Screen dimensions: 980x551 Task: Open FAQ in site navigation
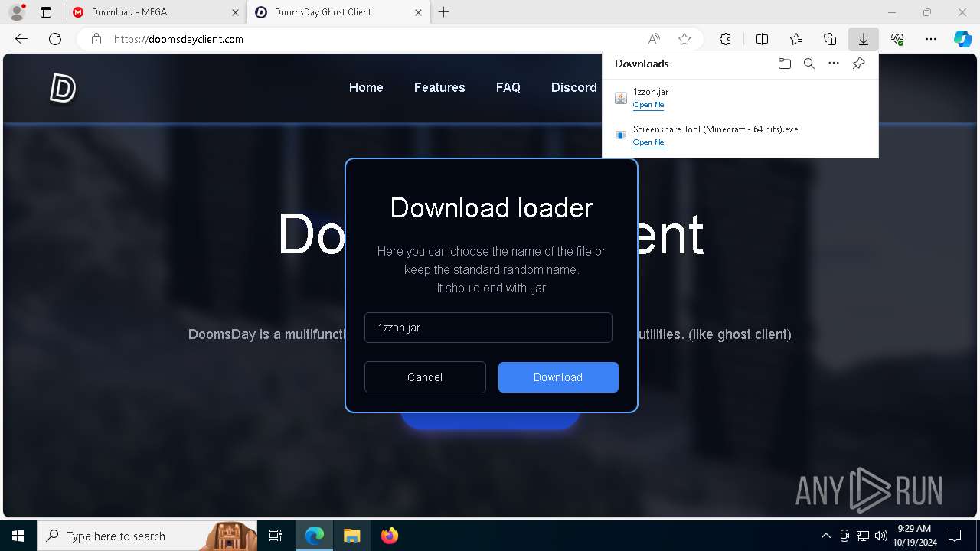[x=508, y=87]
